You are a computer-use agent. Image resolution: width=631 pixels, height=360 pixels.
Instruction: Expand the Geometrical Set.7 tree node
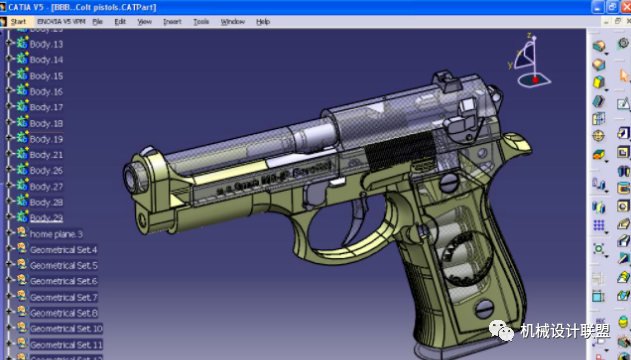click(x=9, y=296)
